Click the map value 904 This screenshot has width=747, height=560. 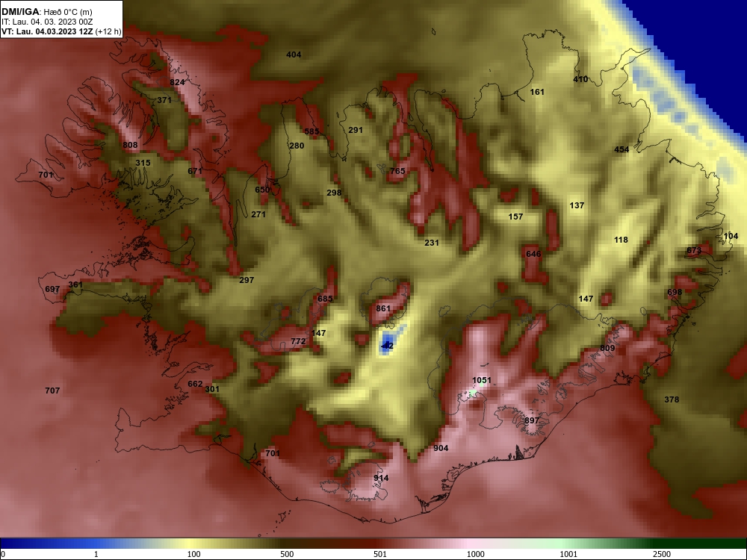441,448
